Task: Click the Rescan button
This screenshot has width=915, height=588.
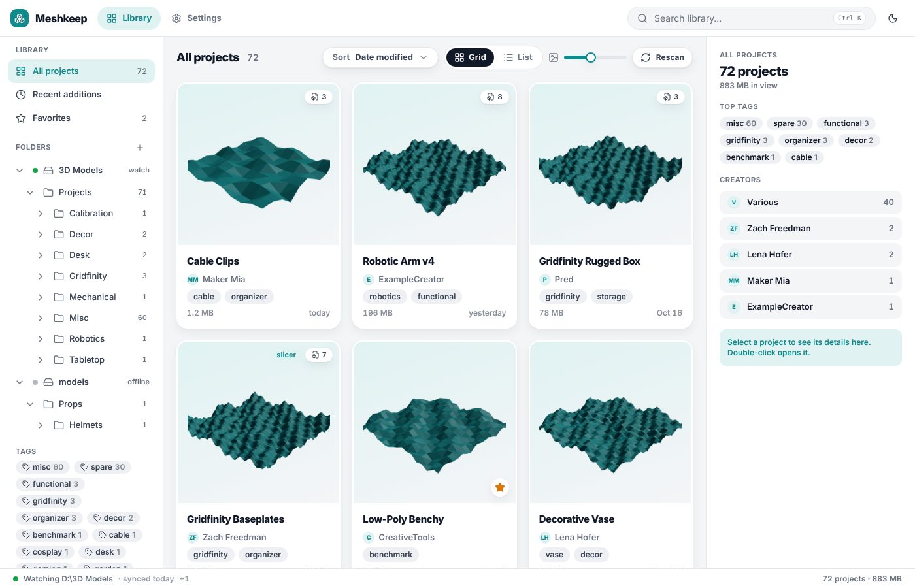Action: coord(662,57)
